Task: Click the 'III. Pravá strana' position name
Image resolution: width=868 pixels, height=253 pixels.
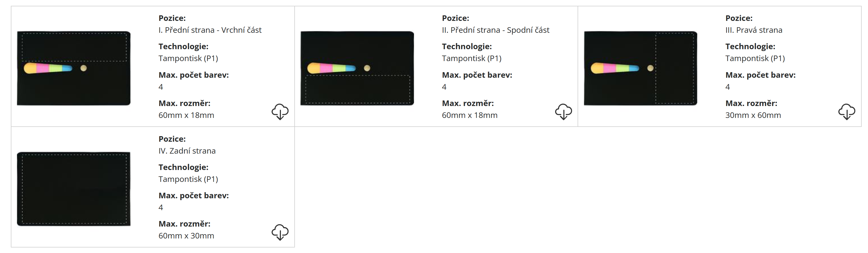Action: pos(753,30)
